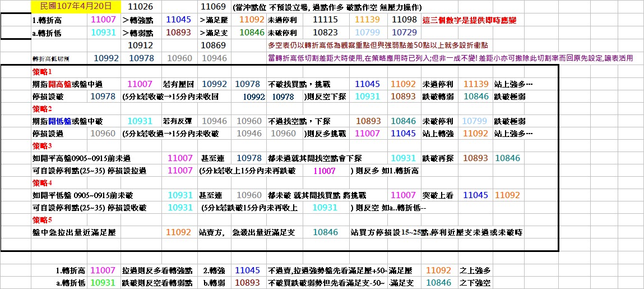The height and width of the screenshot is (289, 644).
Task: Click the >滿足壓 label cell
Action: coord(213,20)
